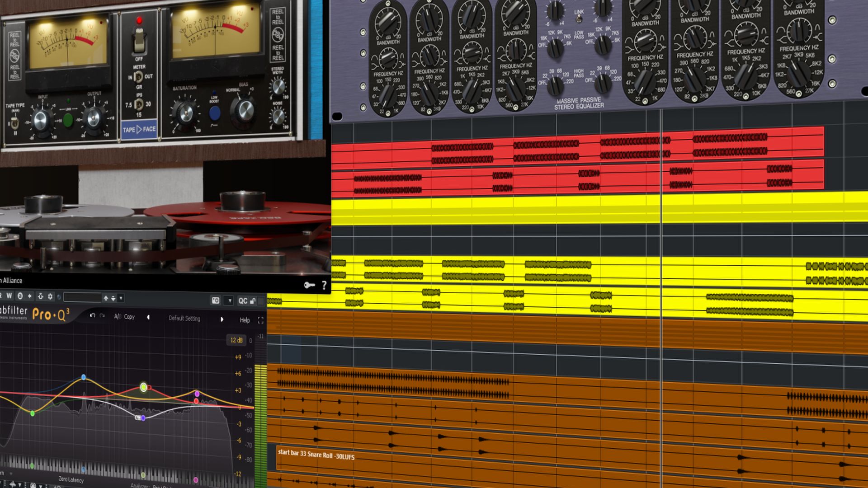Toggle the A/B comparison button
Viewport: 868px width, 488px height.
(x=118, y=316)
